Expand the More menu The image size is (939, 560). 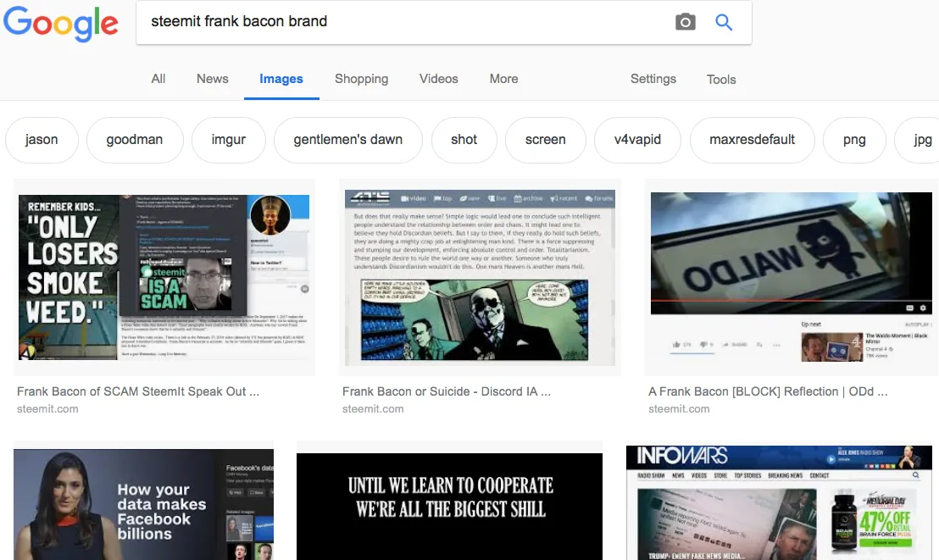[503, 79]
